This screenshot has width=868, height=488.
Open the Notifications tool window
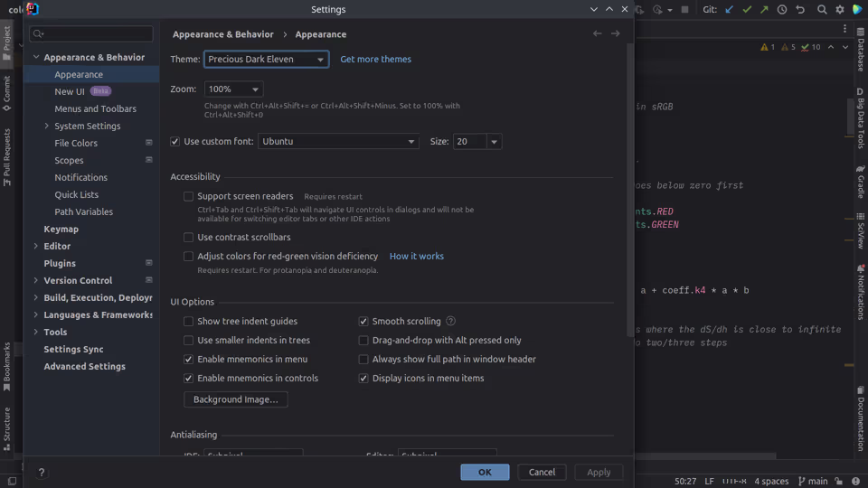coord(861,292)
